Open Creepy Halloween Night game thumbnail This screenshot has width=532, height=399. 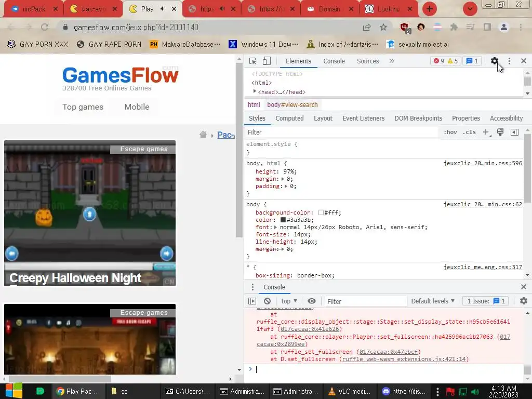90,213
